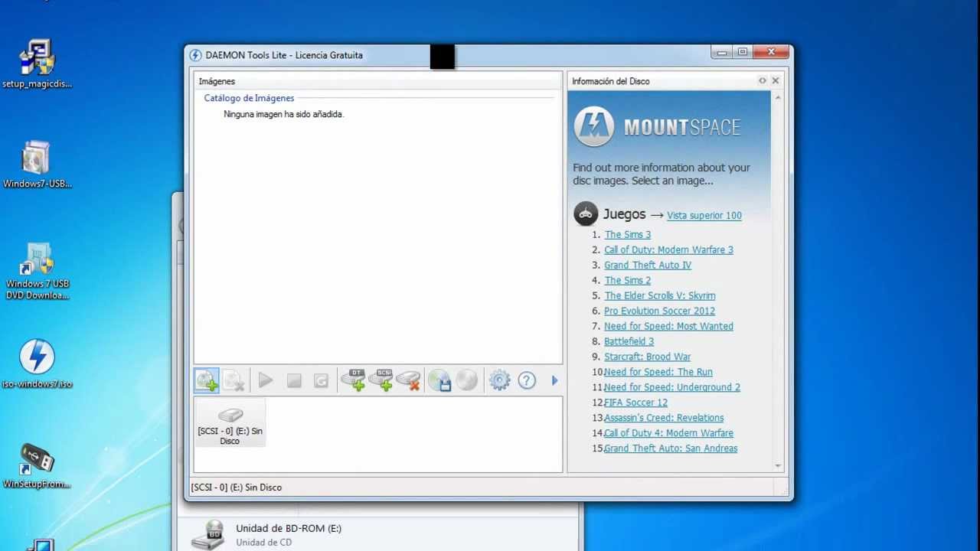Viewport: 980px width, 551px height.
Task: Close the Información del Disco panel
Action: 775,80
